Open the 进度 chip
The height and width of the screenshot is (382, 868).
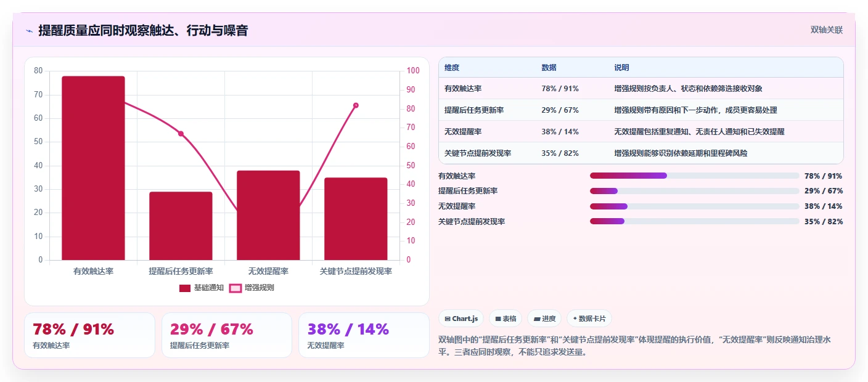pos(544,319)
